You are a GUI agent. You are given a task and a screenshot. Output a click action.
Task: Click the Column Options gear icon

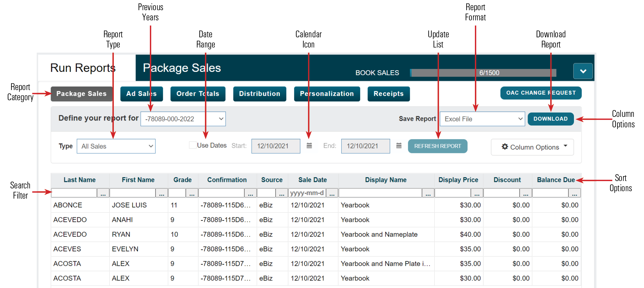[505, 147]
